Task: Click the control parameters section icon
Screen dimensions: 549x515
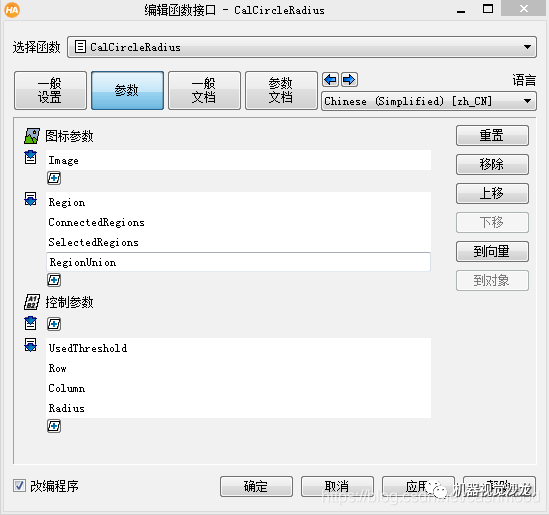Action: point(32,302)
